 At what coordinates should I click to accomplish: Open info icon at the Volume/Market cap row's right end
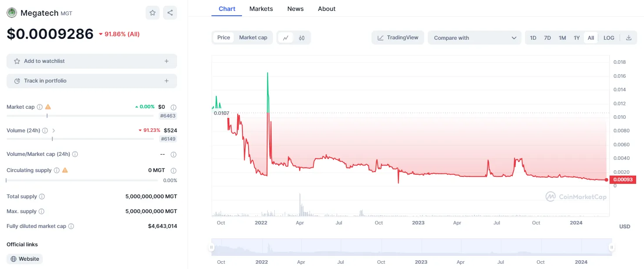[x=174, y=155]
